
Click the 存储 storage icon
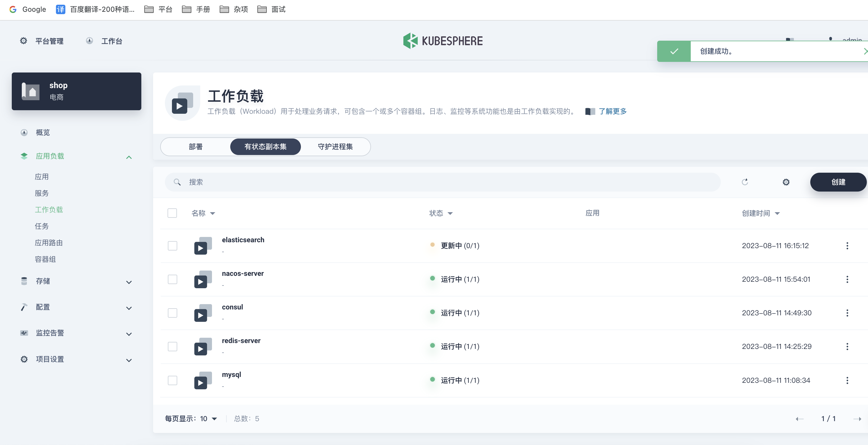24,281
